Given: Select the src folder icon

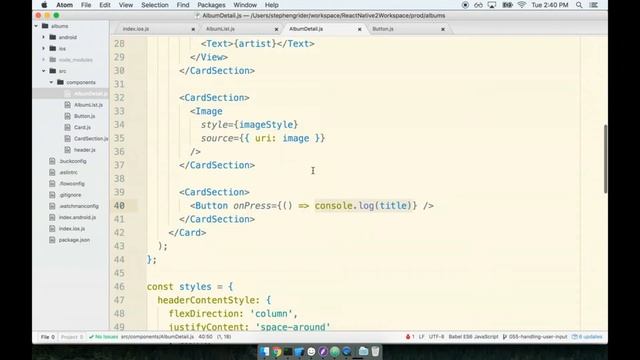Looking at the screenshot, I should 53,71.
